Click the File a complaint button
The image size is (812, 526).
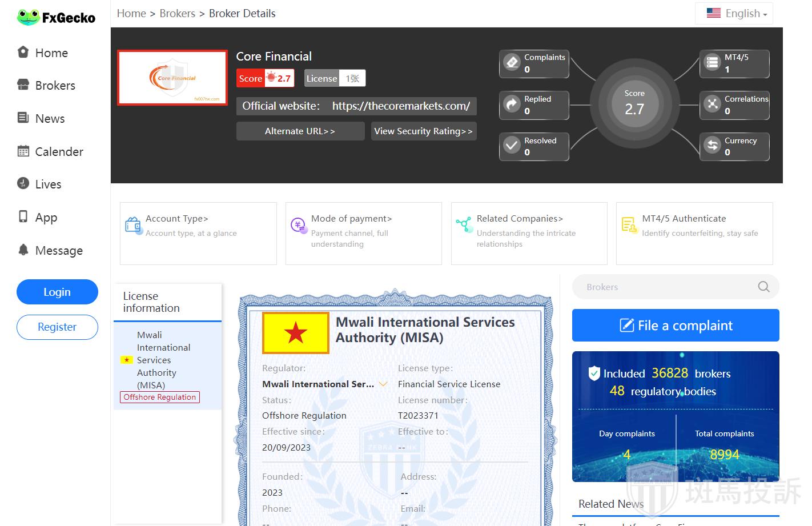676,326
